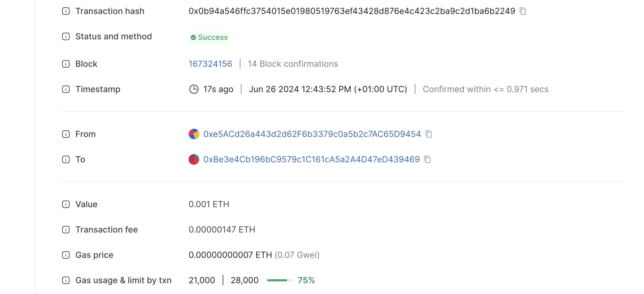Screen dimensions: 644x294
Task: Click the To address identicon avatar
Action: [x=193, y=159]
